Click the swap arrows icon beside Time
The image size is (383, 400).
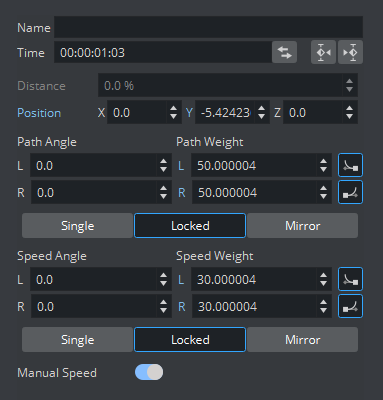point(284,52)
